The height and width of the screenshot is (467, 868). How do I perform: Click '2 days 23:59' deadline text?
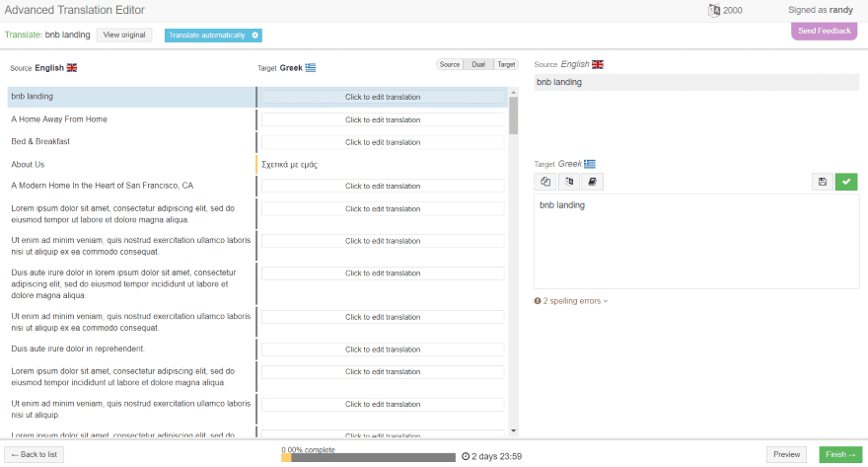(496, 456)
